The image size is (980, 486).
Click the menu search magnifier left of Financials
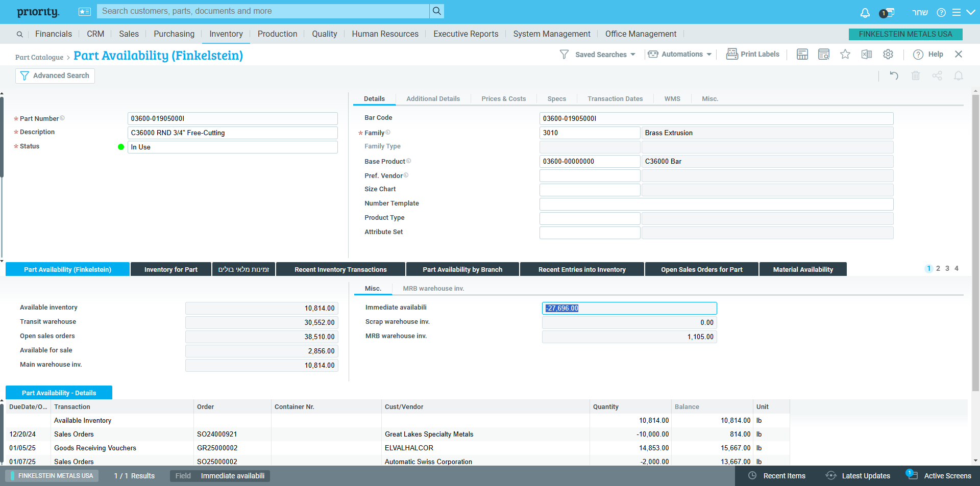19,34
